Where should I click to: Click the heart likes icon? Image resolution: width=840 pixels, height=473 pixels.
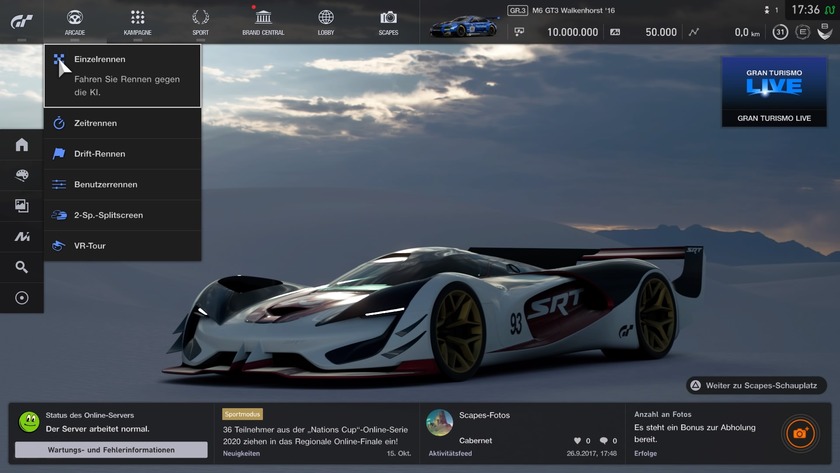coord(577,441)
